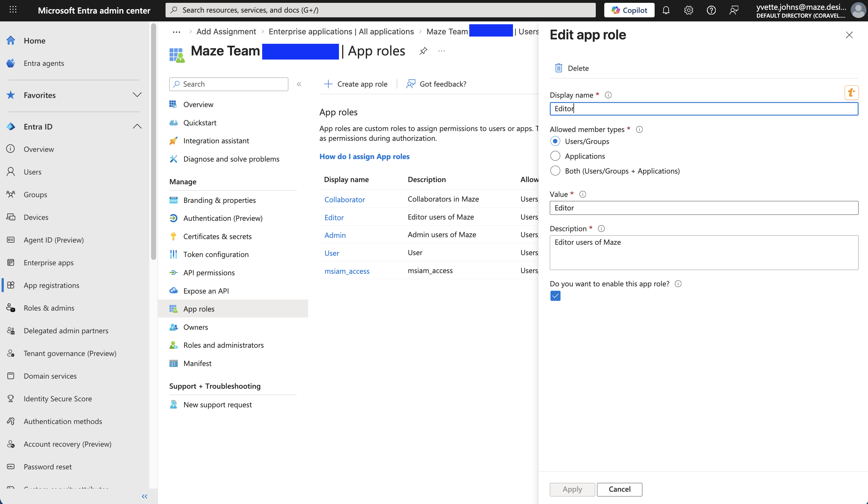The height and width of the screenshot is (504, 868).
Task: Open more options next to the pin icon
Action: [441, 51]
